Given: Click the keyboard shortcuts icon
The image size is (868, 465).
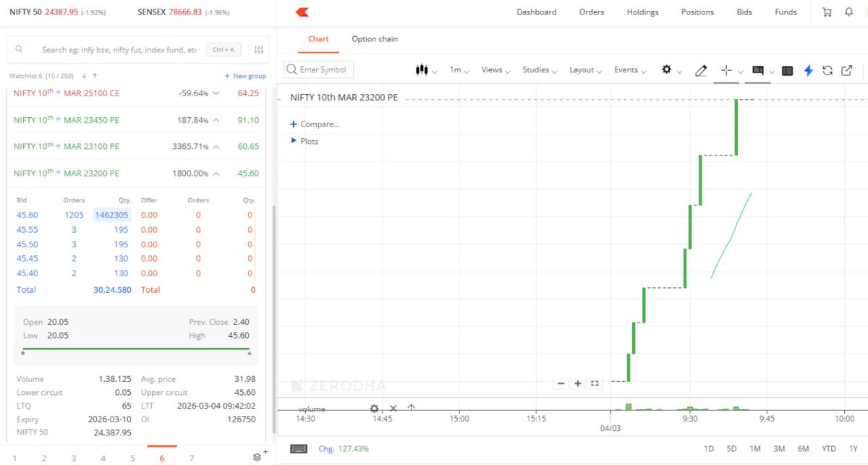Looking at the screenshot, I should tap(297, 449).
